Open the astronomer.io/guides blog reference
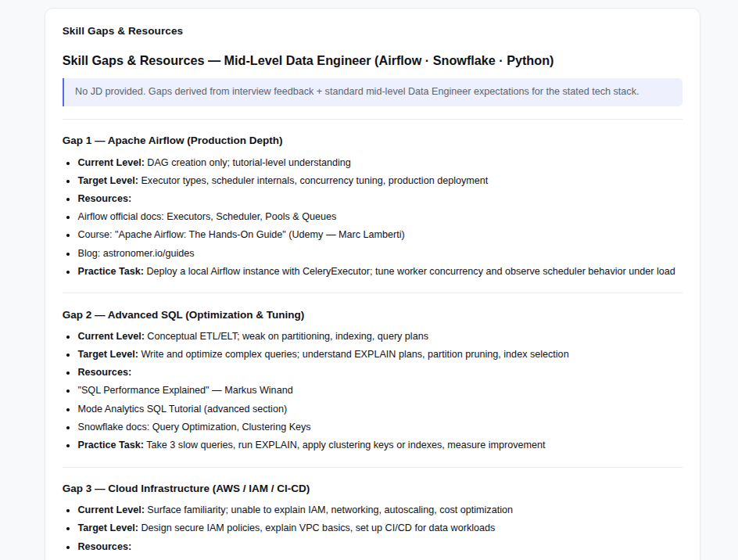 (136, 253)
